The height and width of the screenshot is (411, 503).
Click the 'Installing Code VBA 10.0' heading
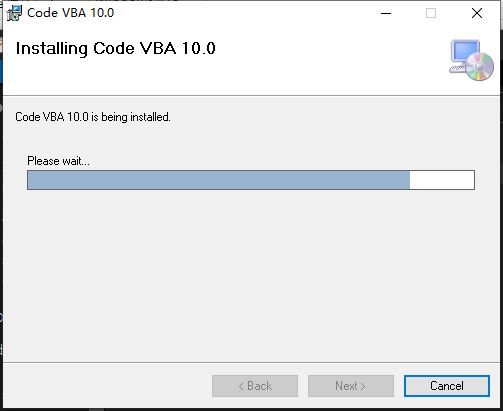click(116, 49)
